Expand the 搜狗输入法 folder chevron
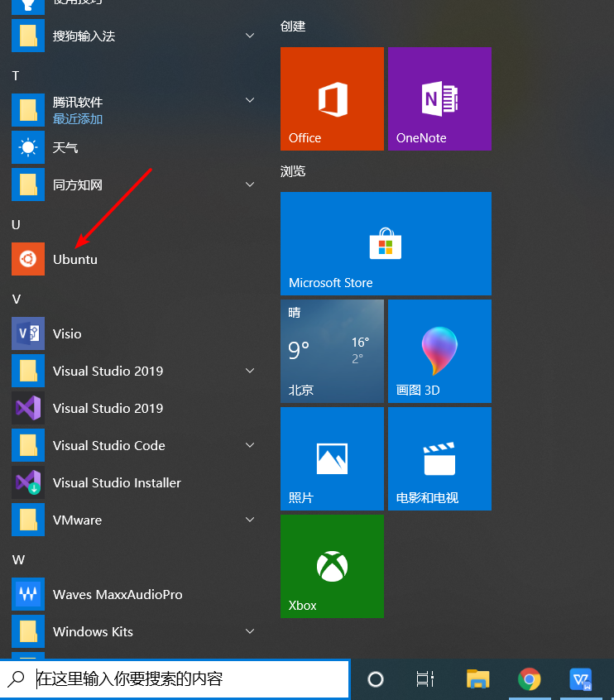 250,36
